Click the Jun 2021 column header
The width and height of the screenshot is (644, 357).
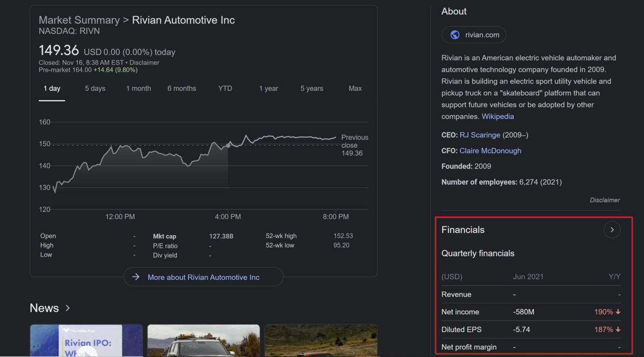coord(528,277)
